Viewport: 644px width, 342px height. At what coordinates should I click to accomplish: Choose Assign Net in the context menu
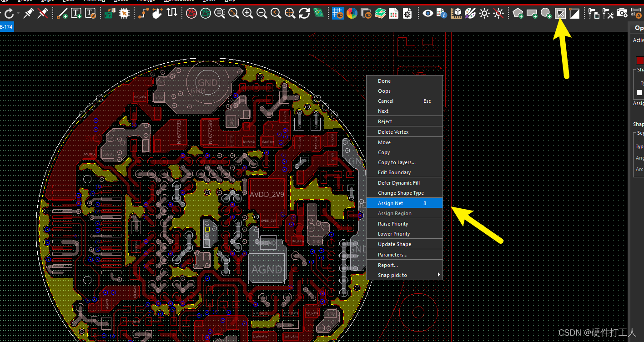(x=405, y=203)
